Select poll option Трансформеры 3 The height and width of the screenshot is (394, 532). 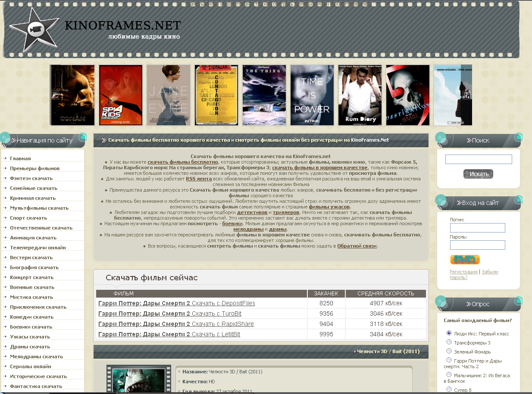click(x=449, y=342)
